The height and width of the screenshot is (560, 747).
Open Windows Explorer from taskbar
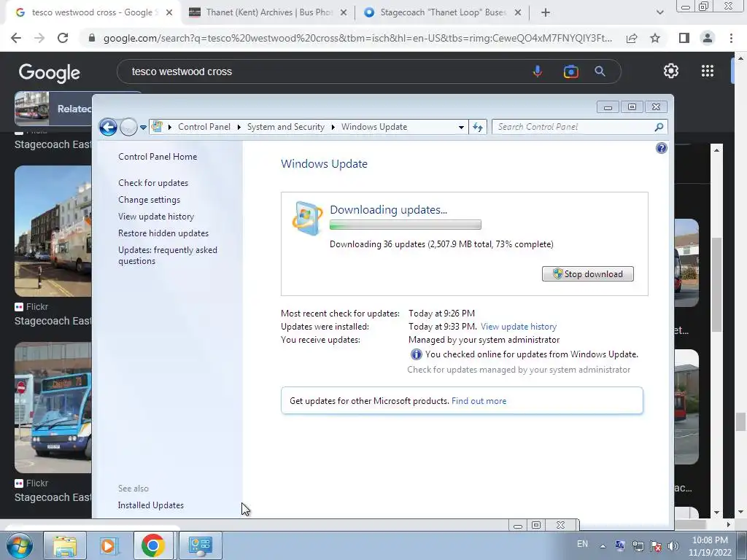tap(65, 545)
